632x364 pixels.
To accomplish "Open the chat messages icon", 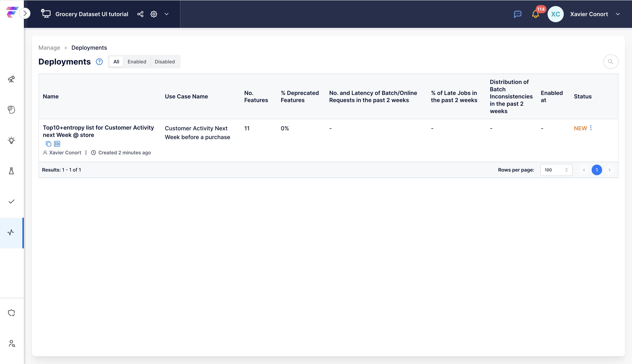I will coord(518,14).
